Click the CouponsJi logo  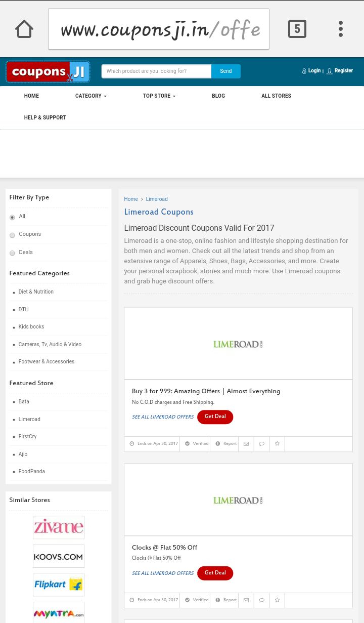tap(48, 72)
